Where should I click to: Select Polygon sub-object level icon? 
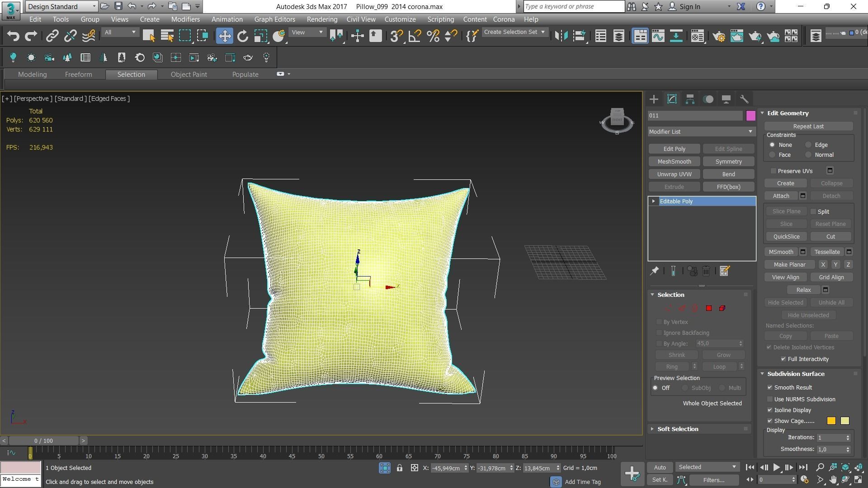point(709,308)
